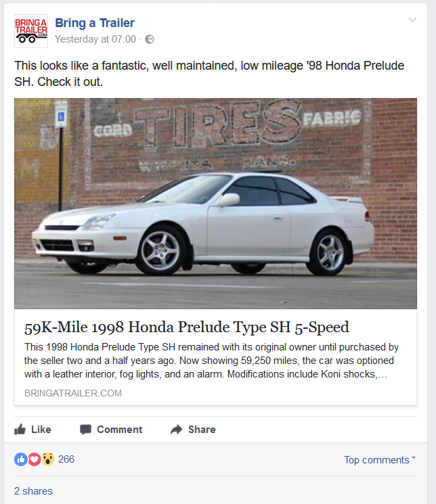The image size is (436, 504).
Task: Show the 266 reactions count
Action: coord(66,459)
